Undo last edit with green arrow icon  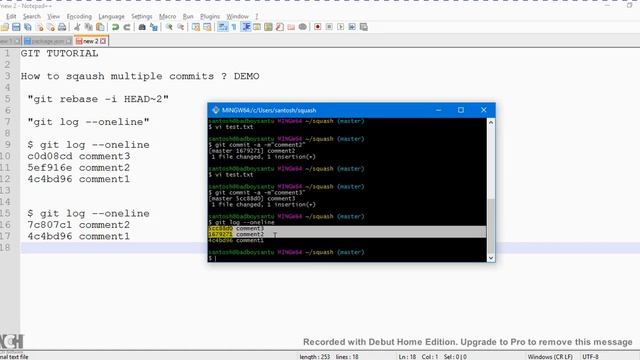point(116,27)
